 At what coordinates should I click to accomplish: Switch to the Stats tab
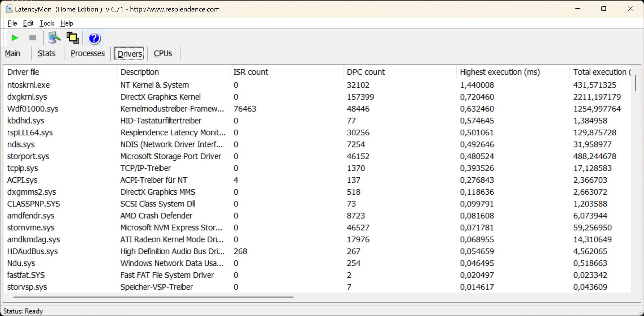click(47, 54)
